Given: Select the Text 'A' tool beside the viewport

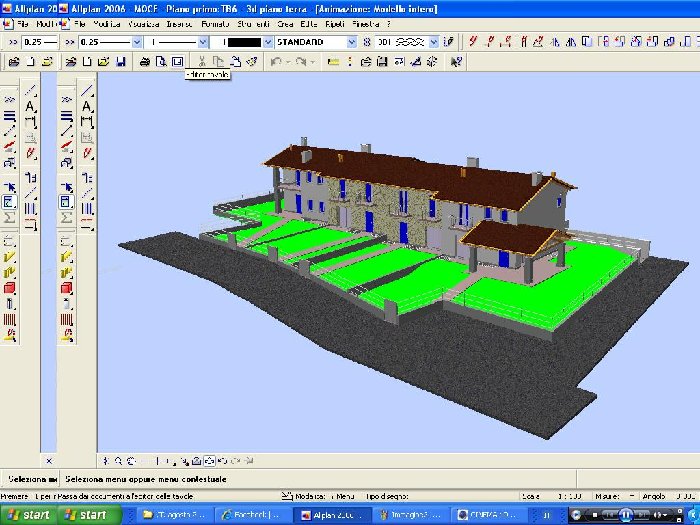Looking at the screenshot, I should 87,106.
